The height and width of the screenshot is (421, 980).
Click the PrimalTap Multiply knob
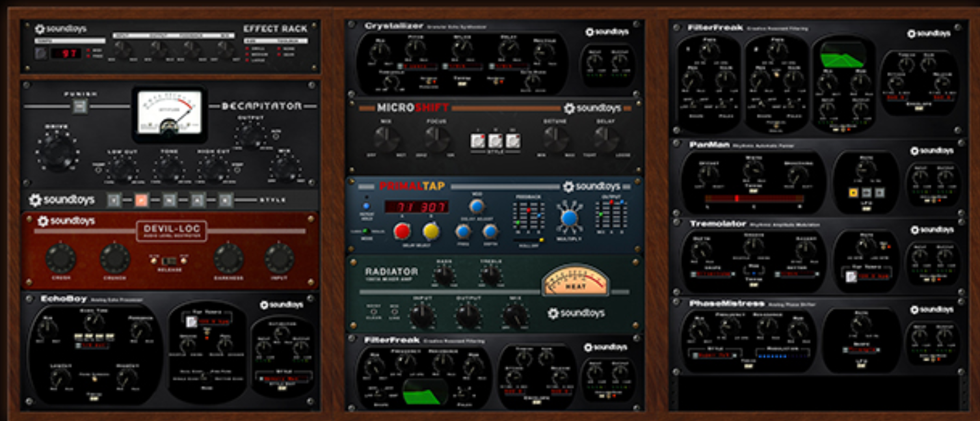569,219
